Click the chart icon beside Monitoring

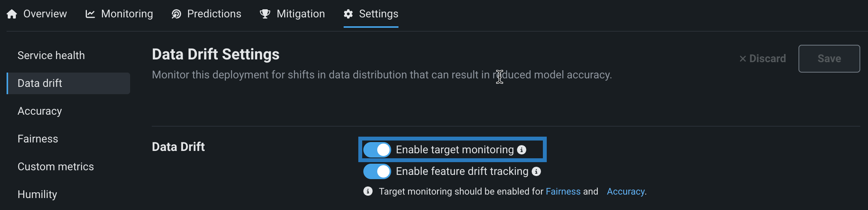pos(90,14)
